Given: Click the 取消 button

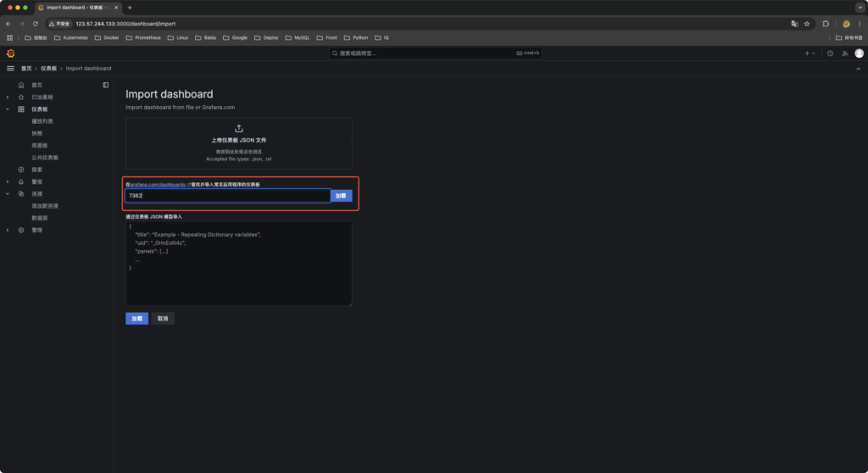Looking at the screenshot, I should [x=163, y=319].
